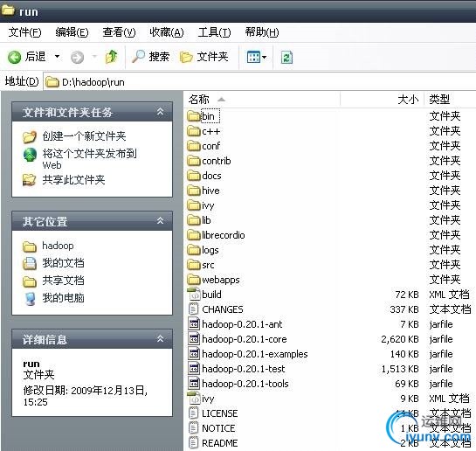Collapse the 其它位置 panel
The image size is (476, 451).
pos(161,221)
